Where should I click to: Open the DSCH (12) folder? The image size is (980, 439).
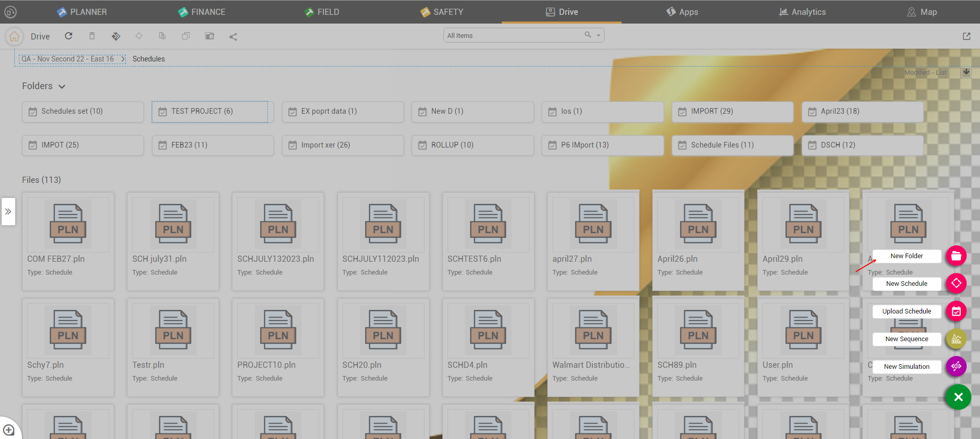(x=863, y=145)
